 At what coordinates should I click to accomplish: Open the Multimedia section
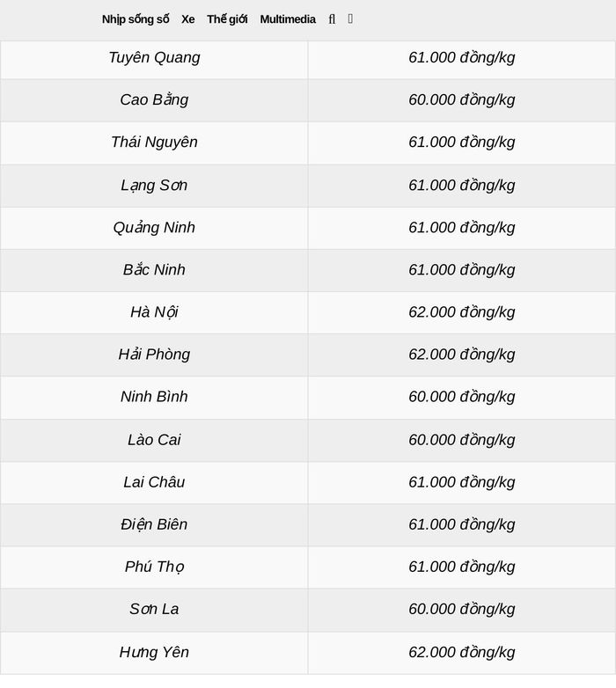click(288, 19)
